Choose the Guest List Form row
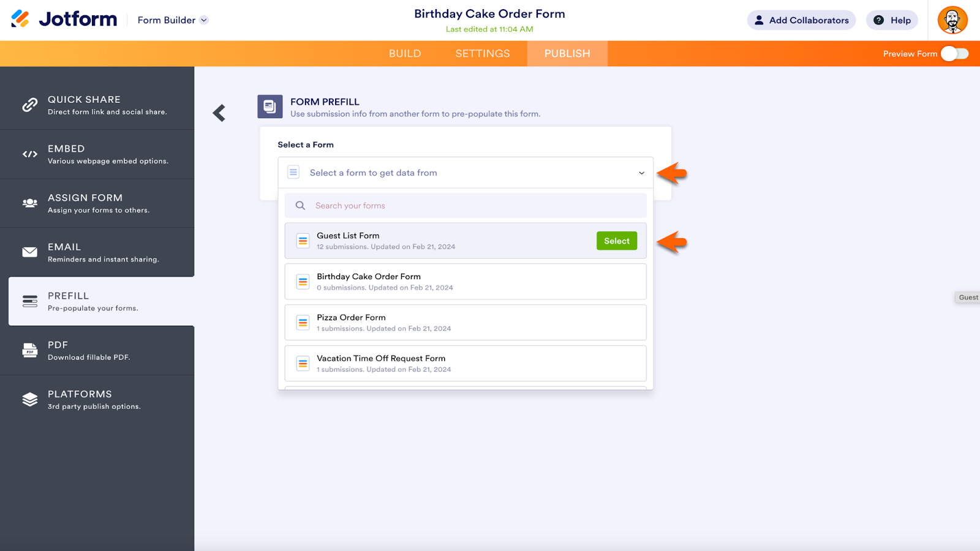The image size is (980, 551). tap(466, 241)
